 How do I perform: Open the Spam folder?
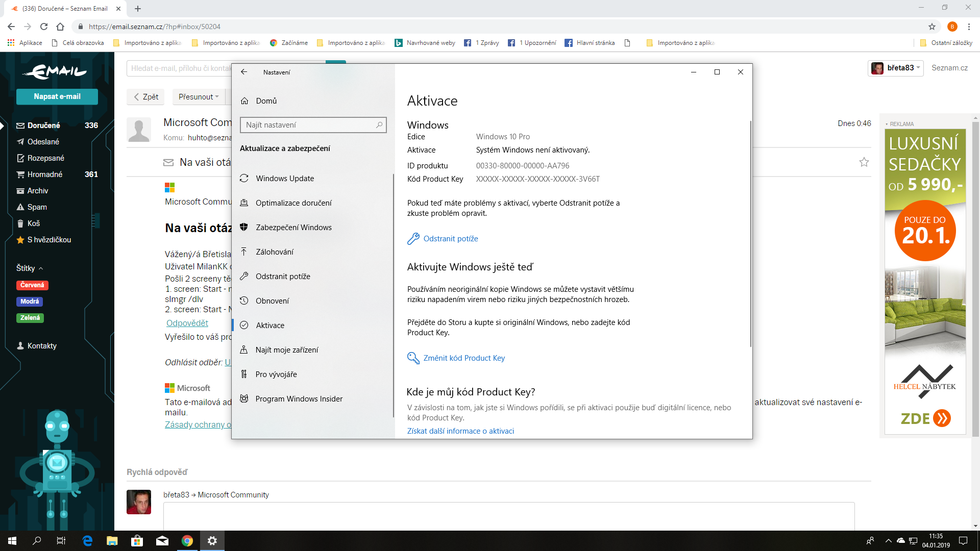(37, 207)
